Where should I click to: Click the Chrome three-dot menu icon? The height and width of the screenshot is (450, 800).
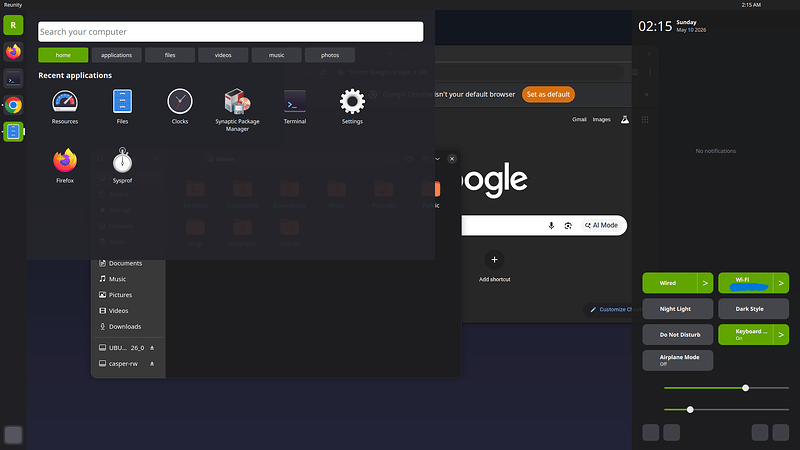[649, 72]
